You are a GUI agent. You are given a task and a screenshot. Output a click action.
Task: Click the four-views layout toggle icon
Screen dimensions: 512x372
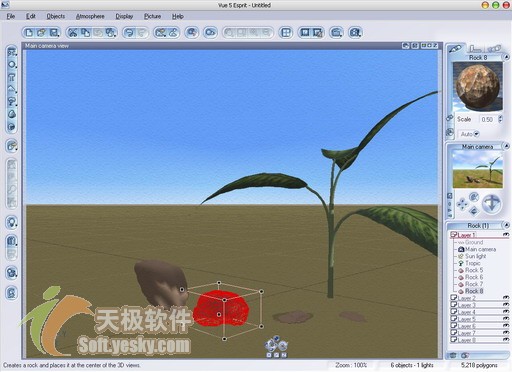pyautogui.click(x=286, y=32)
